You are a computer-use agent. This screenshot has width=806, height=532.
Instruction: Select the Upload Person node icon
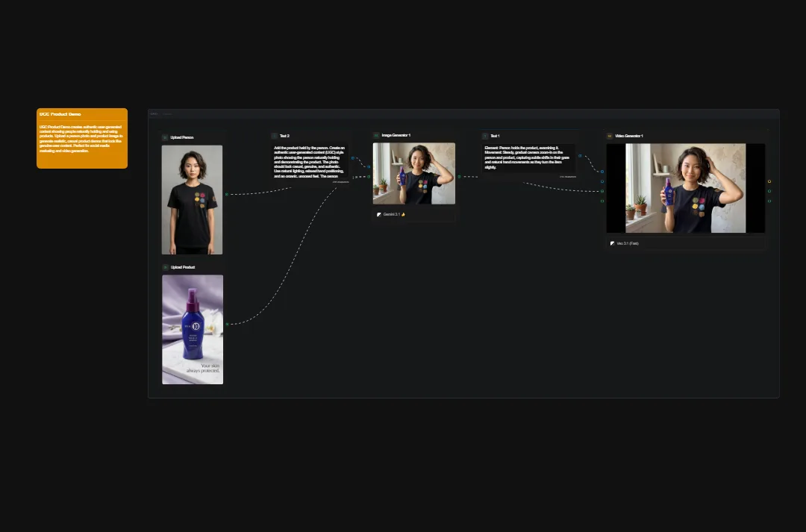pyautogui.click(x=165, y=136)
